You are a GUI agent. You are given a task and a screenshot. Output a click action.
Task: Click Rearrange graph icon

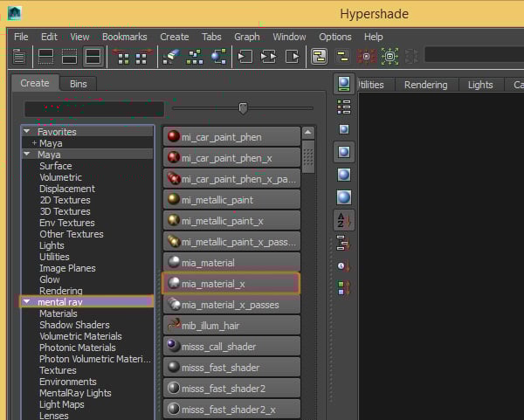click(x=195, y=57)
